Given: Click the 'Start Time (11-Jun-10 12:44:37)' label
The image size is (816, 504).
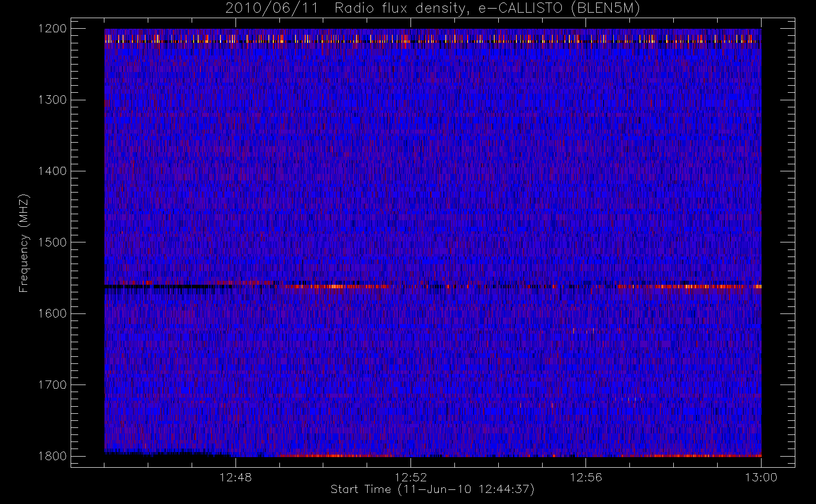Looking at the screenshot, I should point(433,489).
